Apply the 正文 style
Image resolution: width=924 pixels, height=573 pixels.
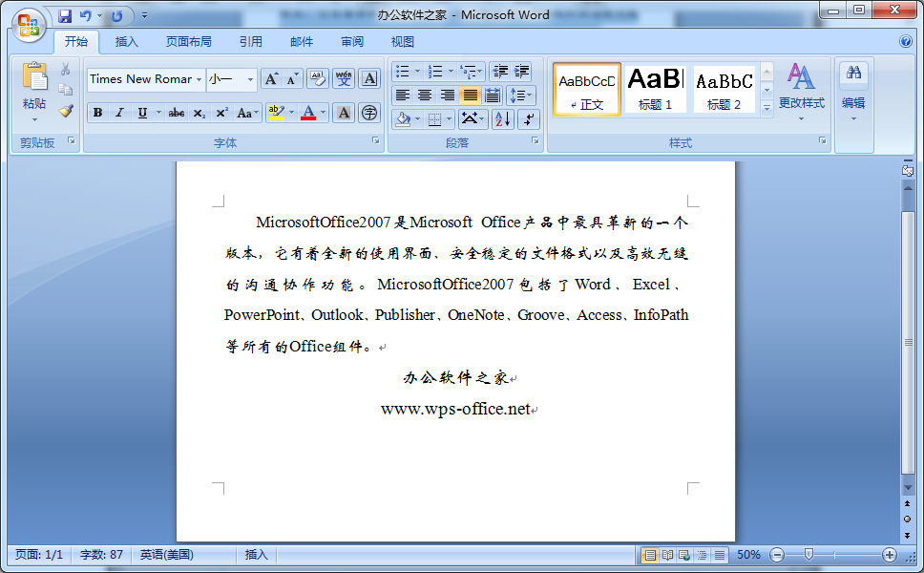tap(587, 89)
